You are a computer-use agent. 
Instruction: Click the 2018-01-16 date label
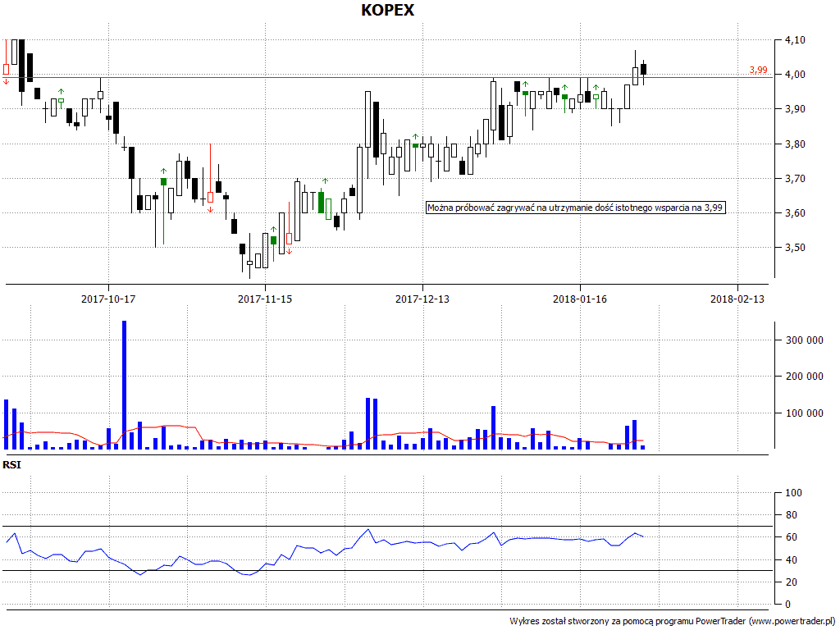pos(580,299)
